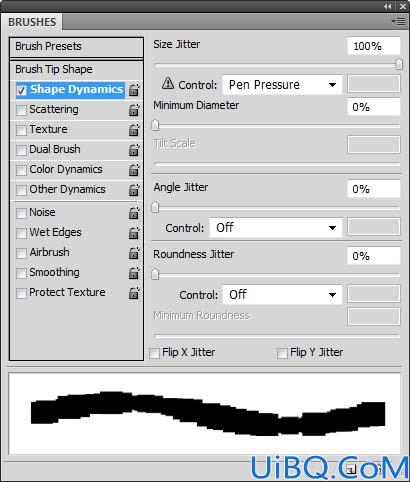Enable the Flip Y Jitter checkbox
The width and height of the screenshot is (410, 482).
[282, 353]
